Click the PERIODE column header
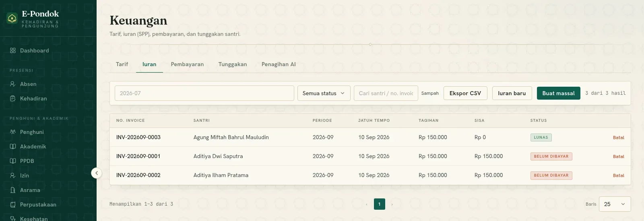The image size is (644, 221). pyautogui.click(x=322, y=121)
